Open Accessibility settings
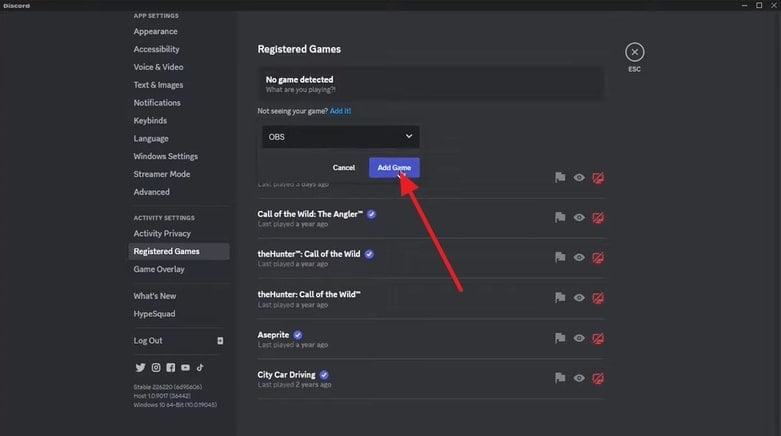 coord(156,49)
